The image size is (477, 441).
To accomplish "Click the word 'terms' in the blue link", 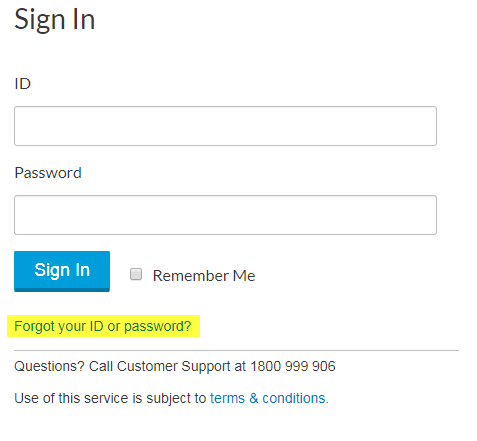I will click(227, 398).
